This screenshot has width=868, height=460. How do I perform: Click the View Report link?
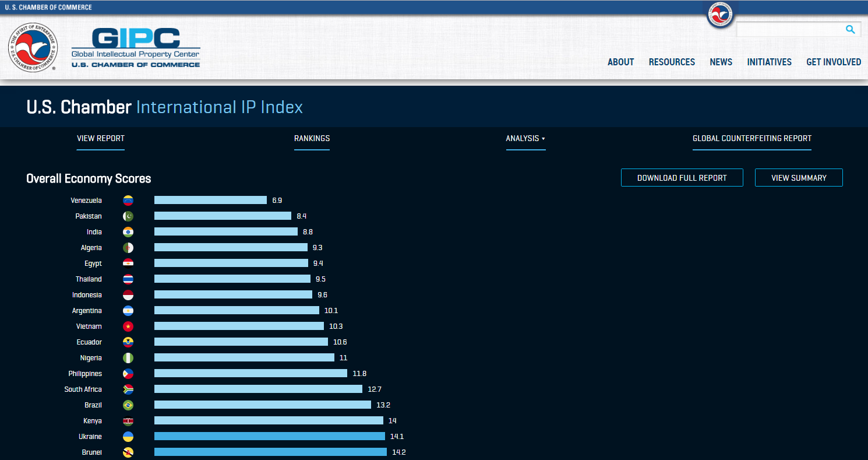click(101, 139)
